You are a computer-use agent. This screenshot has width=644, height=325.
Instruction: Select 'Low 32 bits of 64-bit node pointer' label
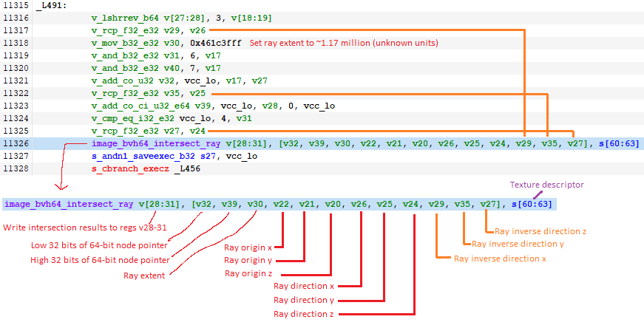81,244
